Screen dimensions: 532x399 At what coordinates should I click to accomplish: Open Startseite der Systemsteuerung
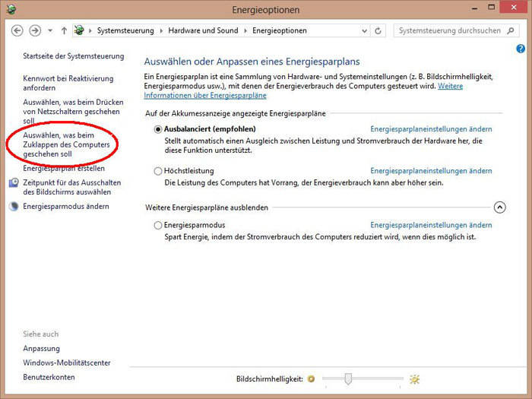[73, 56]
